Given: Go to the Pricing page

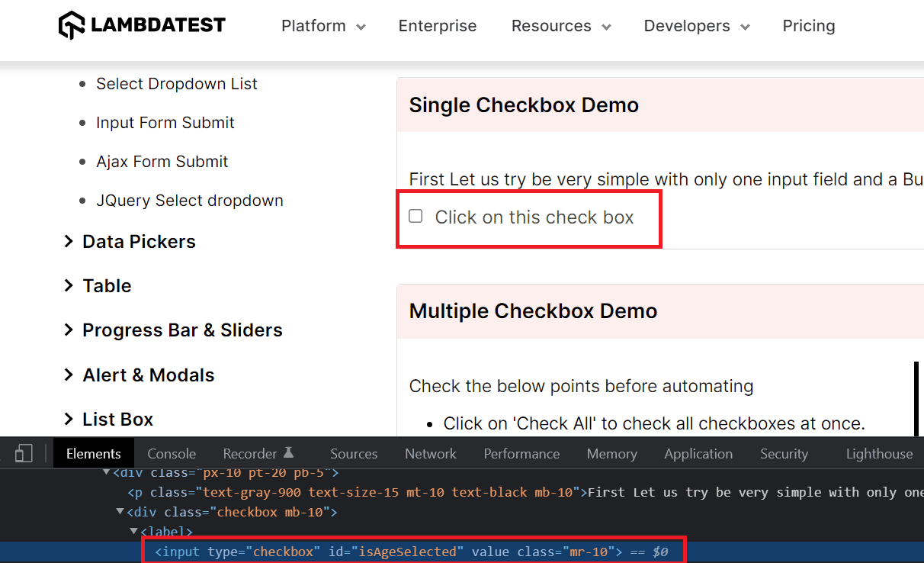Looking at the screenshot, I should tap(808, 25).
